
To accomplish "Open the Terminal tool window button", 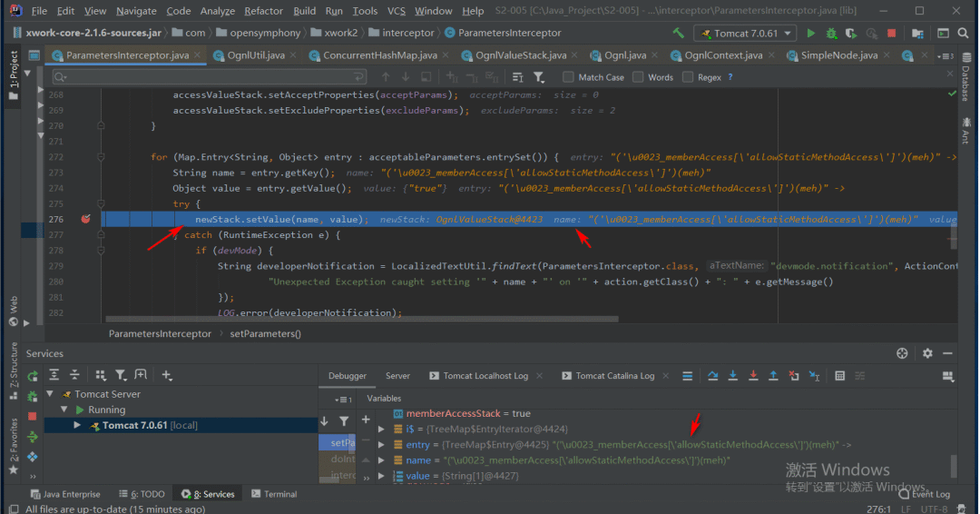I will [x=274, y=494].
